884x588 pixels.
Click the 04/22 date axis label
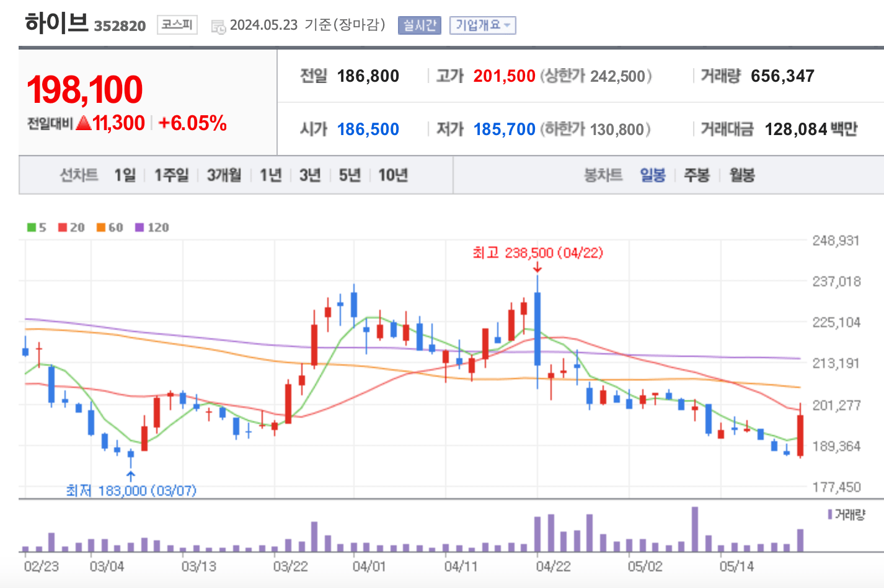tap(553, 566)
